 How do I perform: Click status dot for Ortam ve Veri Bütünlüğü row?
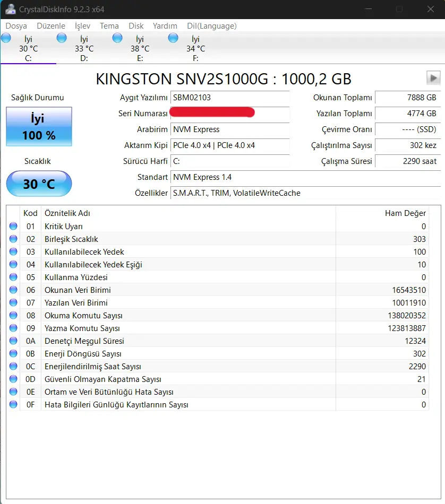click(13, 392)
